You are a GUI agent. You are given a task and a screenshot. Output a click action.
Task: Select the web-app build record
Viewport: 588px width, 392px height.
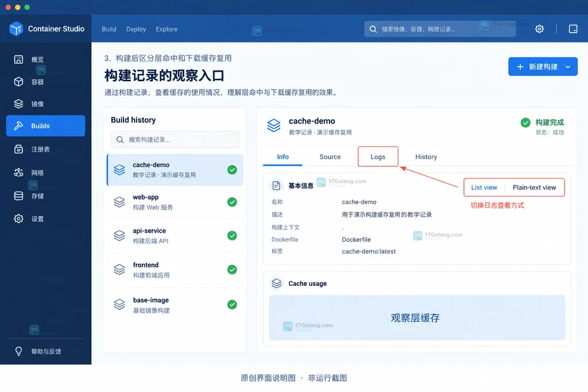[175, 202]
